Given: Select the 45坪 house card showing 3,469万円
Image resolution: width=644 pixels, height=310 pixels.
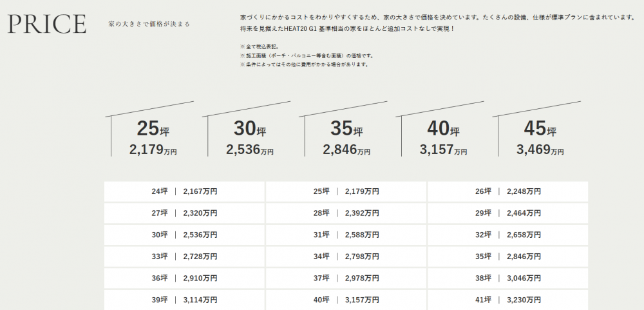Looking at the screenshot, I should (540, 138).
